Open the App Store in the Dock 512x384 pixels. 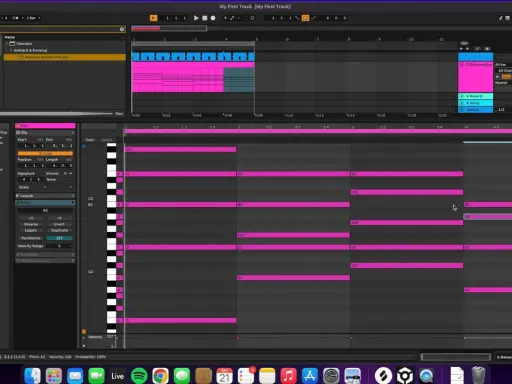[310, 376]
